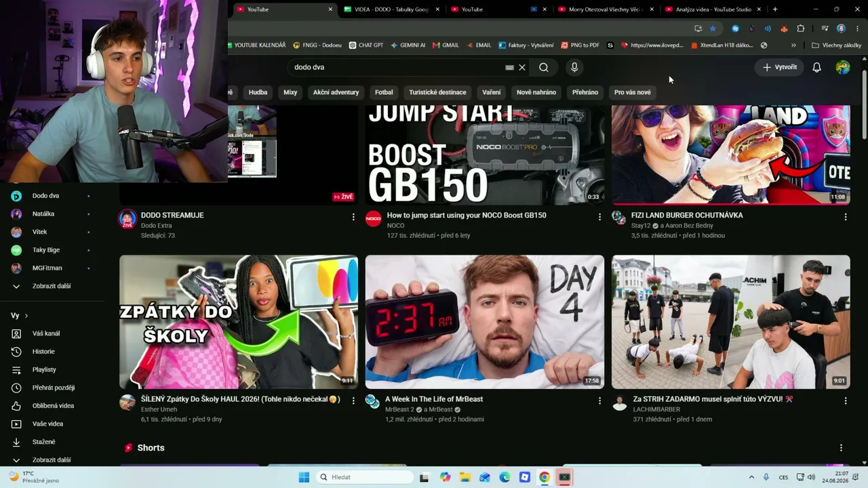This screenshot has height=488, width=868.
Task: Open Faktury - Vytváření bookmark
Action: 526,45
